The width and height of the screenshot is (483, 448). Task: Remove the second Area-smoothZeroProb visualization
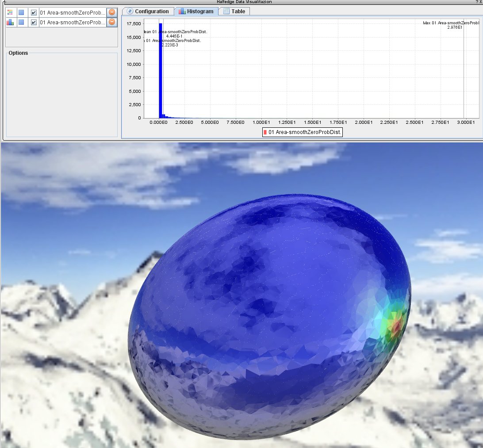point(112,22)
